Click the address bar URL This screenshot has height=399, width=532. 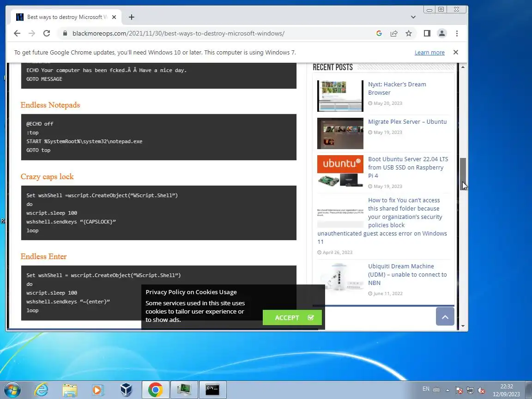pos(178,33)
